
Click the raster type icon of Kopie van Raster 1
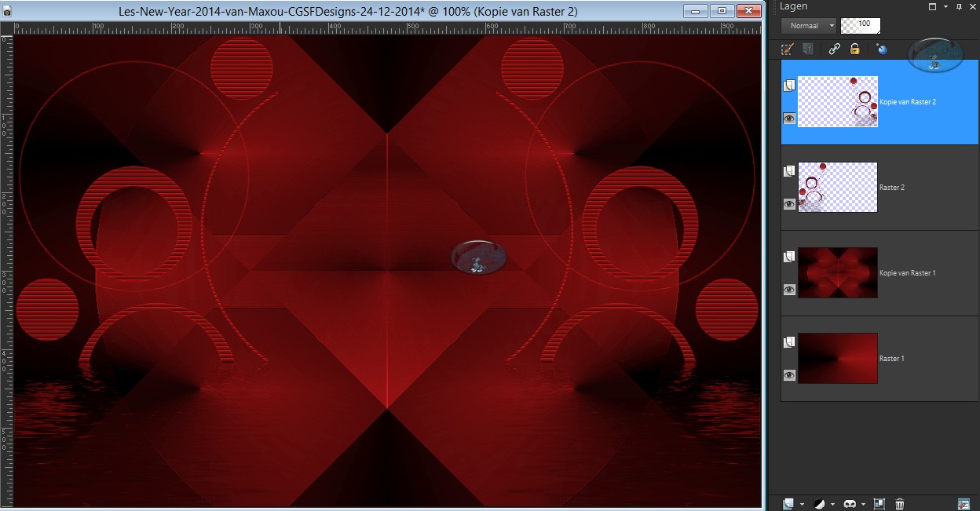tap(790, 257)
